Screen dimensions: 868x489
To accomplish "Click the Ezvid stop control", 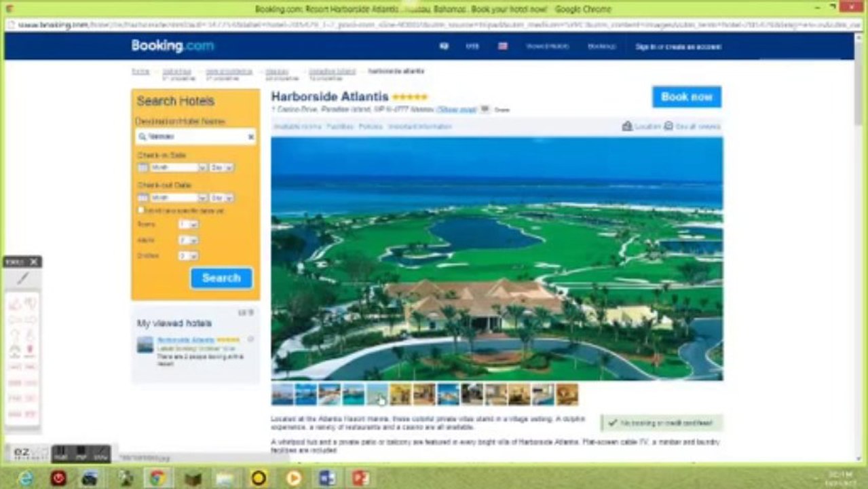I will 80,453.
